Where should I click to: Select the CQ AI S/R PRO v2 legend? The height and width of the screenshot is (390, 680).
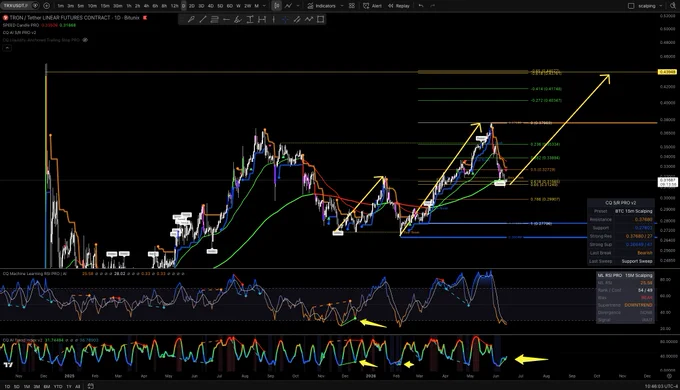20,33
